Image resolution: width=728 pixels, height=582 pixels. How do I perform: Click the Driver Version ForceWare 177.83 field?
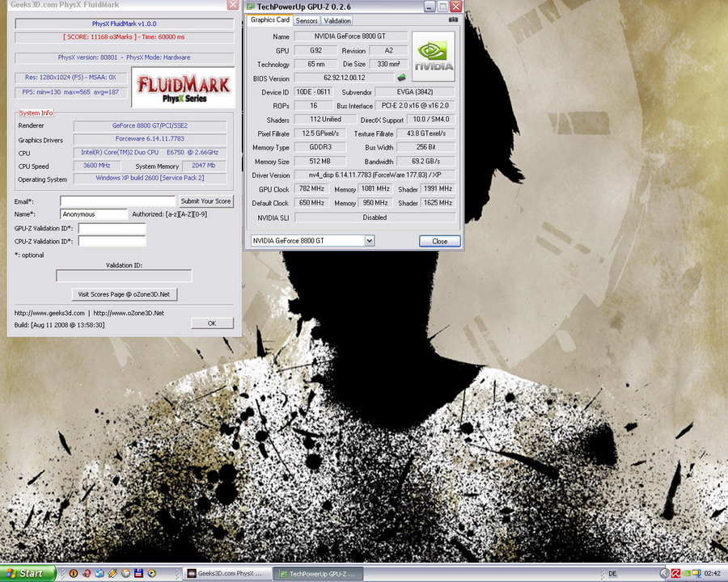[x=375, y=175]
